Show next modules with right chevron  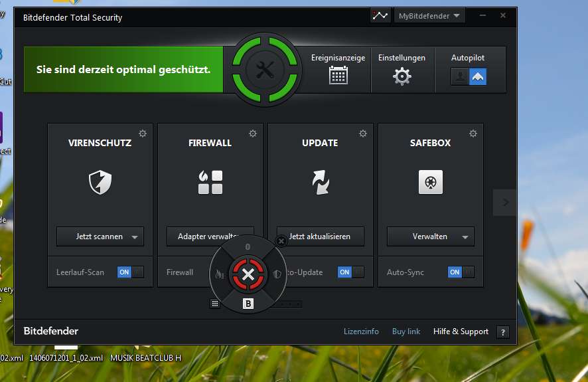click(506, 203)
